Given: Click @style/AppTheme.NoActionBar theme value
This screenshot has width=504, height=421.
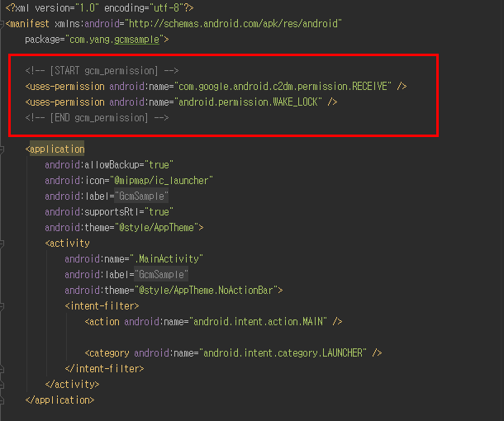Looking at the screenshot, I should (x=206, y=291).
